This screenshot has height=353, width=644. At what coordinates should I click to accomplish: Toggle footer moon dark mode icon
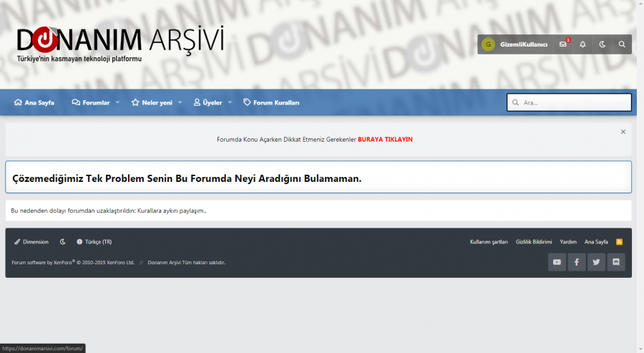(62, 241)
